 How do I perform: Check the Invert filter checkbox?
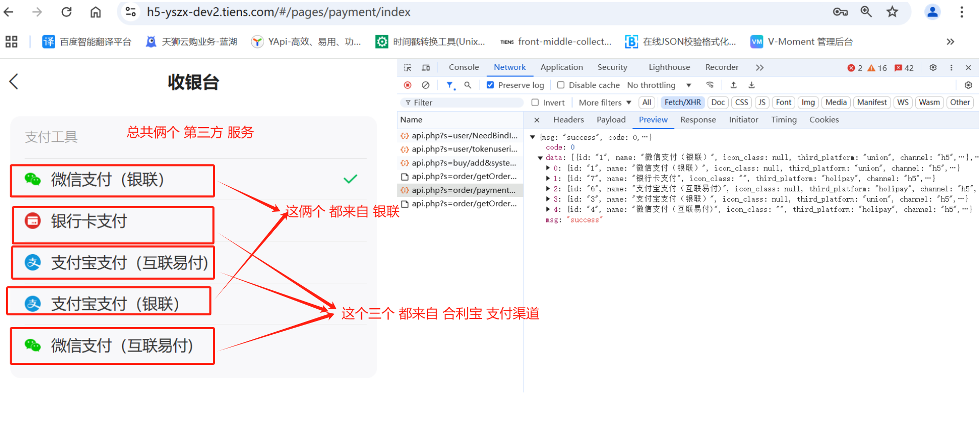pyautogui.click(x=535, y=103)
